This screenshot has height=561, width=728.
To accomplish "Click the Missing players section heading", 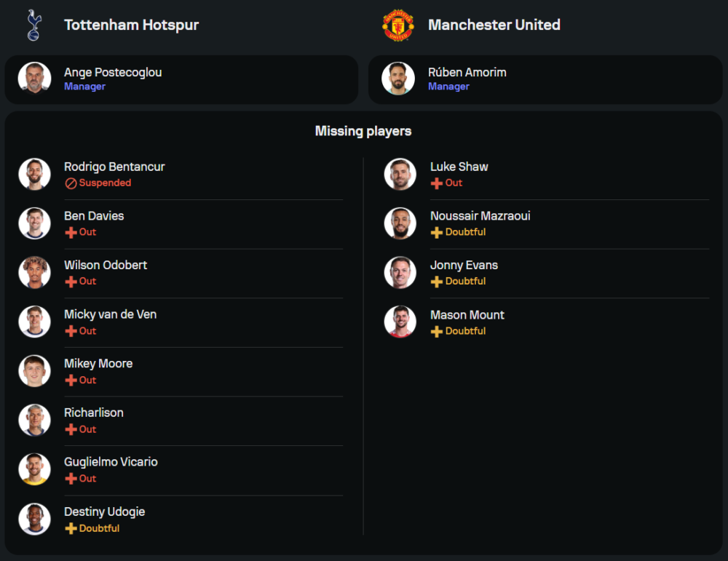I will click(x=363, y=131).
